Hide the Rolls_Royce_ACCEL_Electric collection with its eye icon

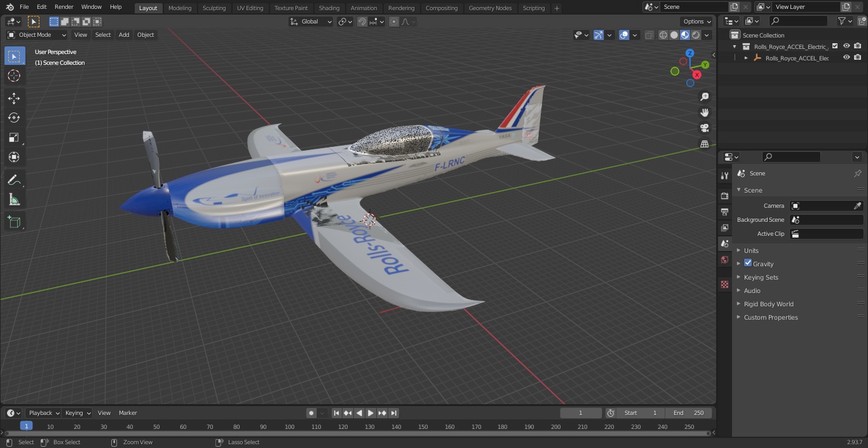846,46
